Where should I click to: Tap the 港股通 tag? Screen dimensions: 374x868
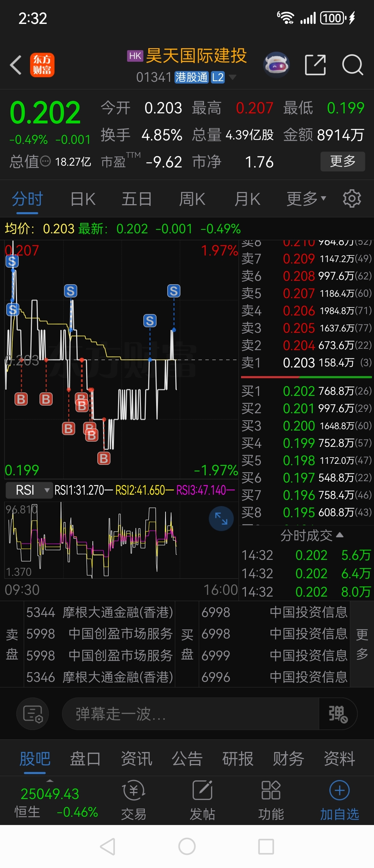(x=192, y=77)
